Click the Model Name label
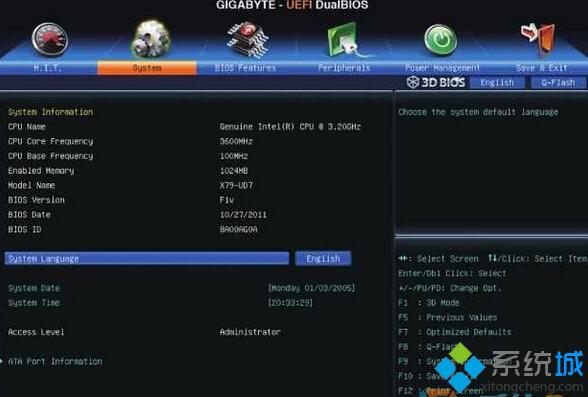The width and height of the screenshot is (588, 397). click(31, 185)
